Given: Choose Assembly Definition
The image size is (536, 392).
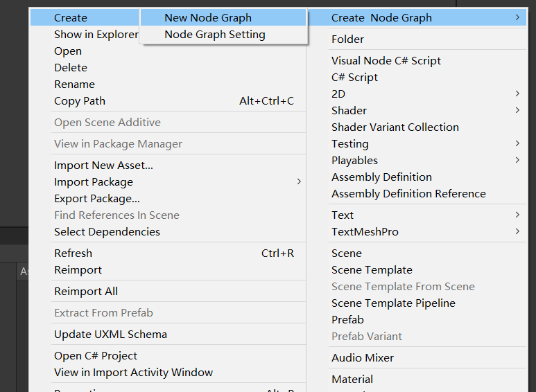Looking at the screenshot, I should coord(417,177).
